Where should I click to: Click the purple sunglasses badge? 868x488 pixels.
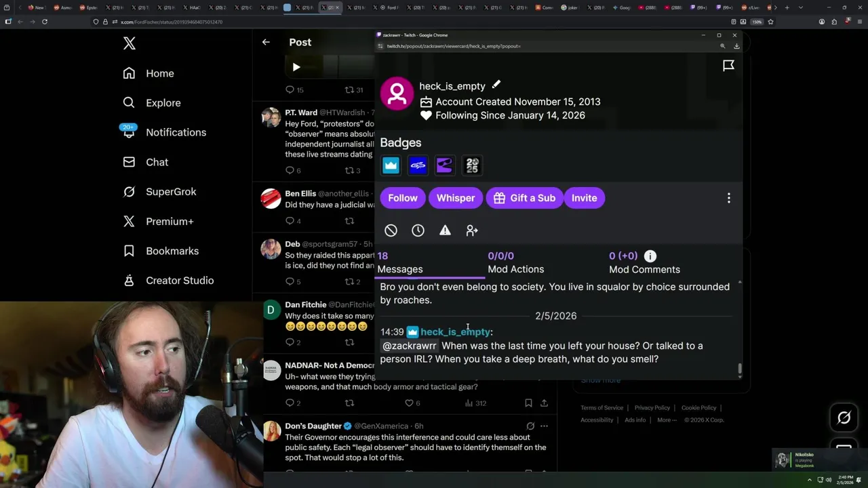click(x=445, y=165)
